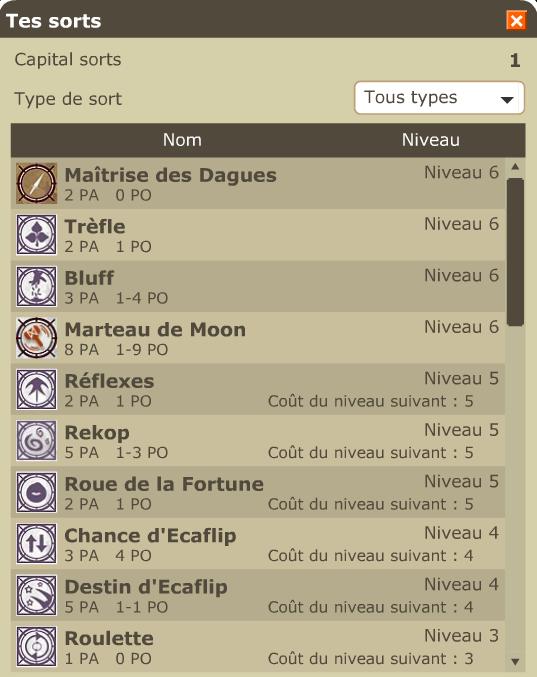
Task: Click the Réflexes next level cost text
Action: 370,401
